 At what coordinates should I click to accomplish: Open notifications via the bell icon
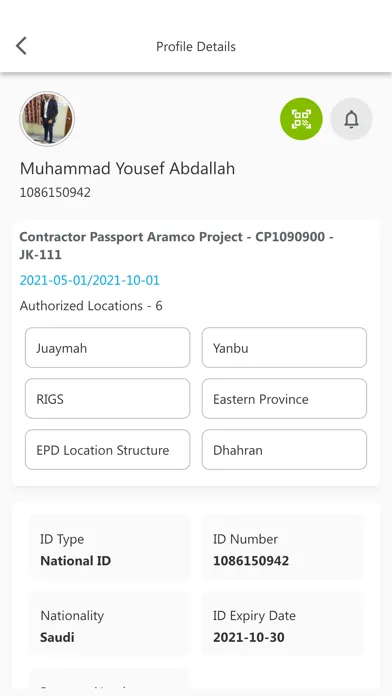pos(351,119)
